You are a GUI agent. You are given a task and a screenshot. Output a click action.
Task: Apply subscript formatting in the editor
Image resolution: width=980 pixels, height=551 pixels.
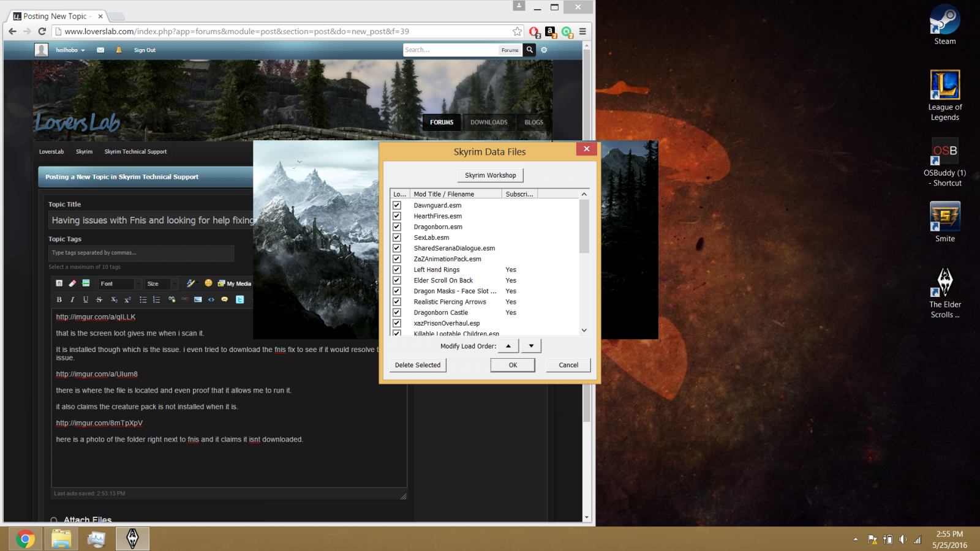pos(114,299)
